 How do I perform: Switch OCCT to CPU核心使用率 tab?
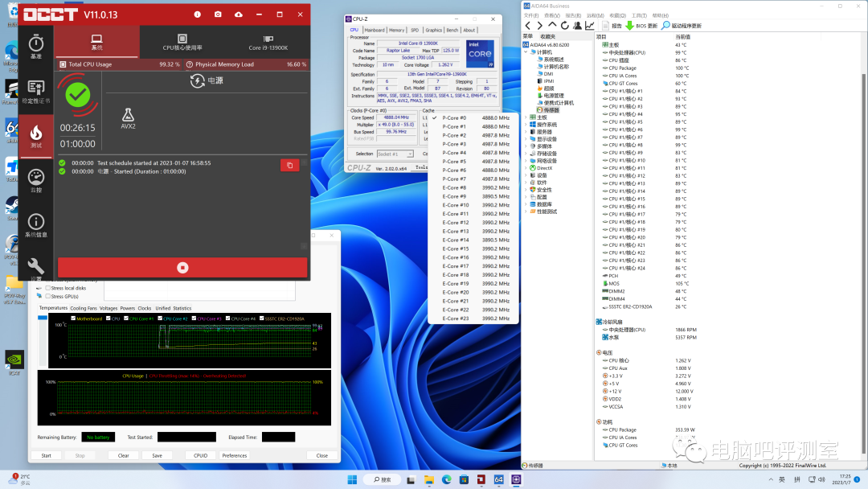pyautogui.click(x=182, y=42)
